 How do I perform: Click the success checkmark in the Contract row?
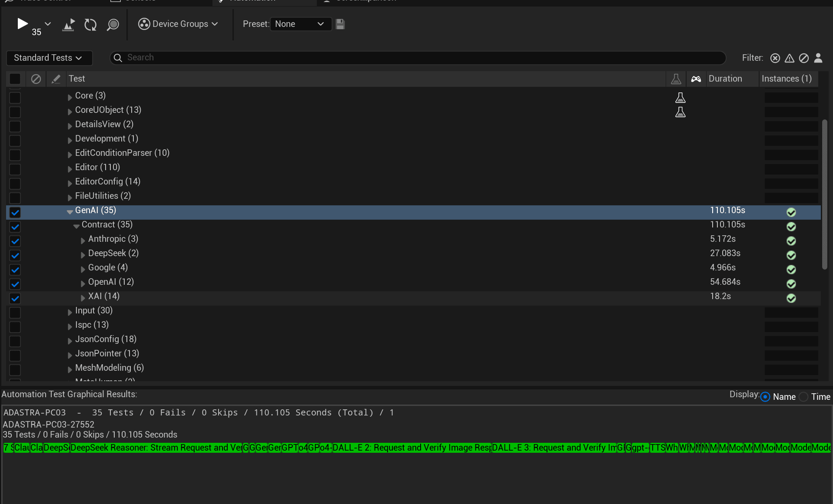[x=791, y=226]
